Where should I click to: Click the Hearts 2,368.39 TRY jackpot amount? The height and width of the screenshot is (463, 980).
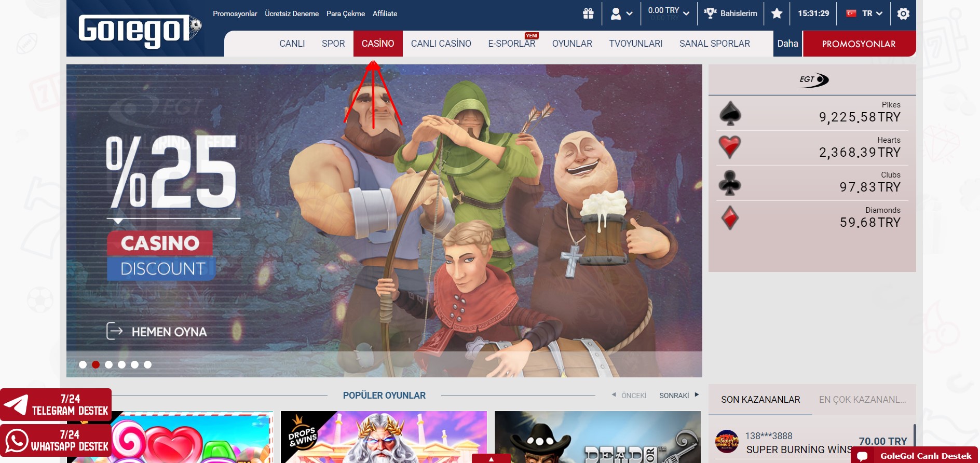[860, 153]
